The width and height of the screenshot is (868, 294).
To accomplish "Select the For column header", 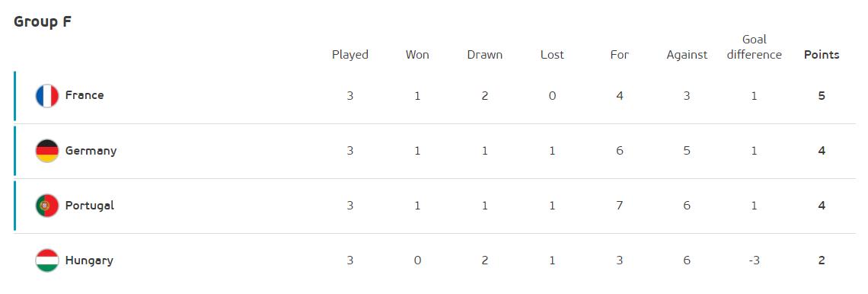I will (620, 55).
